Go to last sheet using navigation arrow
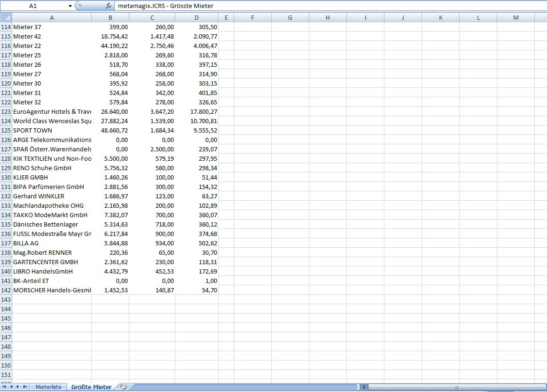 coord(25,387)
